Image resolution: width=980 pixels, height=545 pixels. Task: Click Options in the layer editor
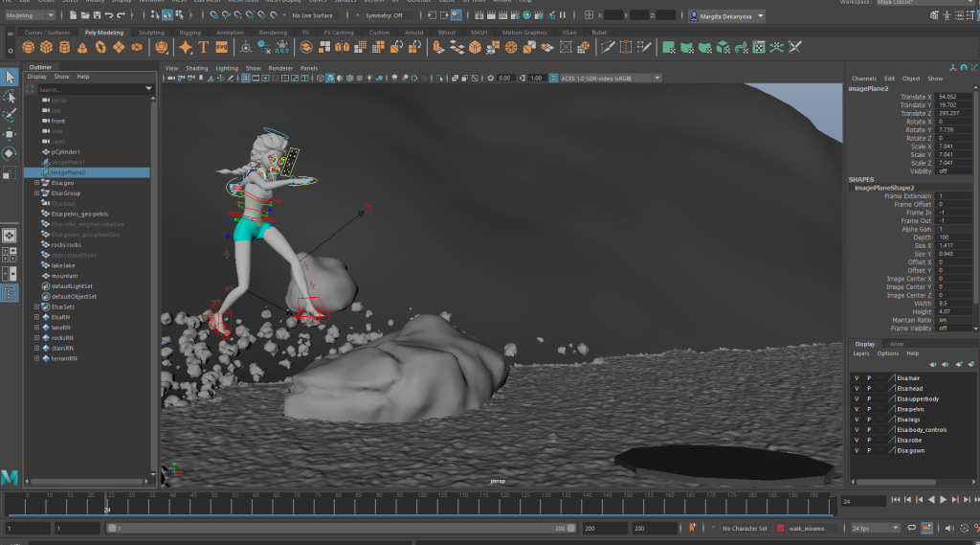(887, 353)
